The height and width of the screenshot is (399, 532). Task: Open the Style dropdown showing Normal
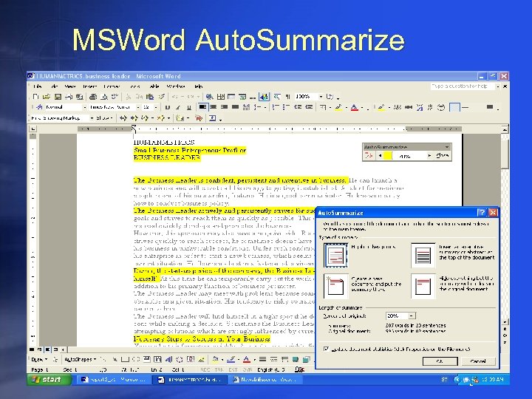click(85, 107)
